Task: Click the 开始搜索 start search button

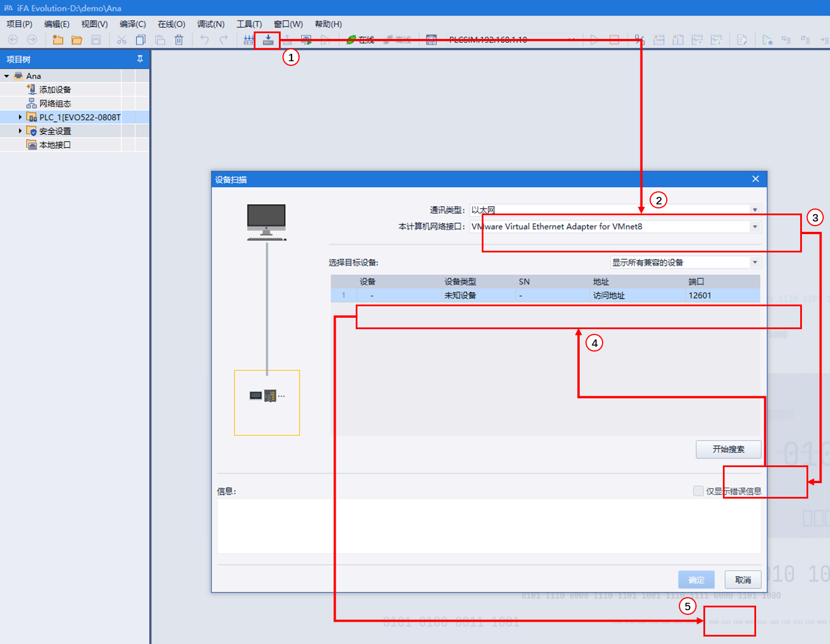Action: [728, 449]
